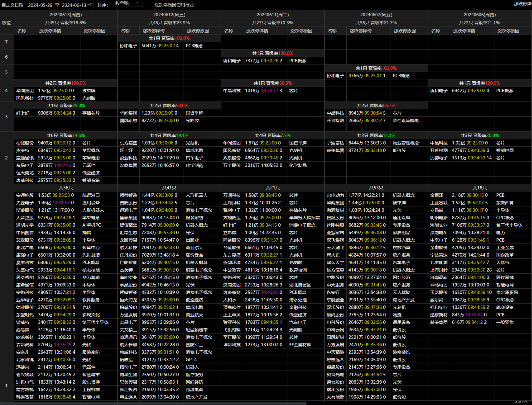
Task: Click 立昂微 with 1.11亿 seal amount
Action: (437, 210)
